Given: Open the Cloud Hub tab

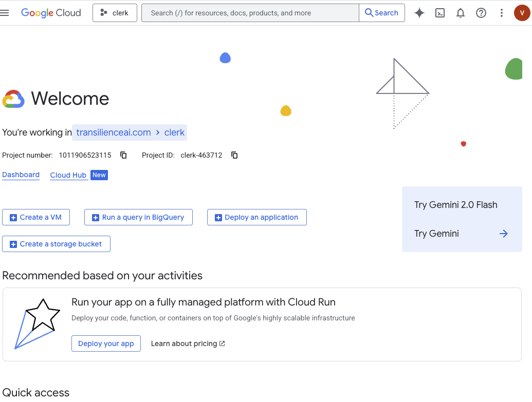Looking at the screenshot, I should 68,175.
